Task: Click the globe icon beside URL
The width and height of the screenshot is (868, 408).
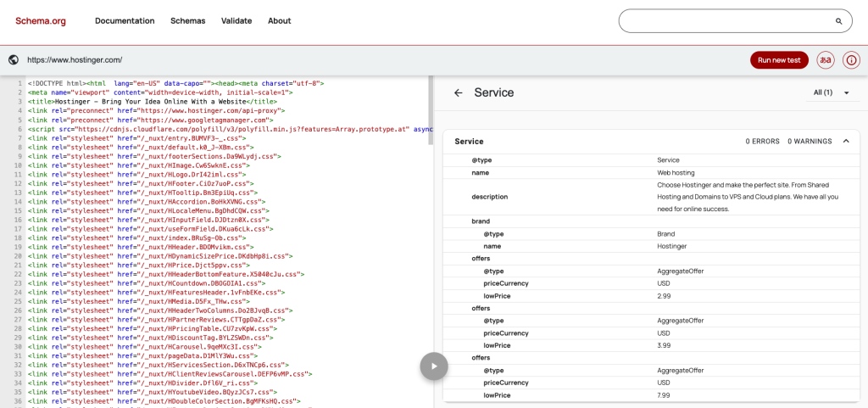Action: [x=14, y=60]
